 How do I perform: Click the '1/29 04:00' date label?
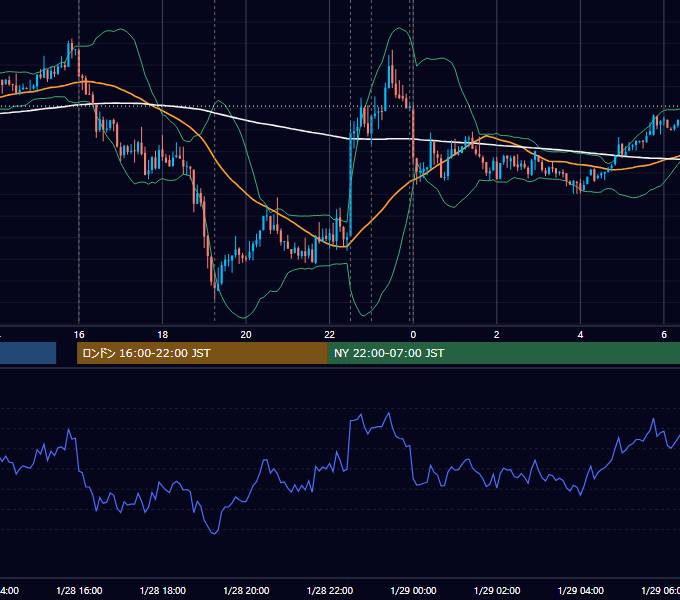pyautogui.click(x=580, y=590)
